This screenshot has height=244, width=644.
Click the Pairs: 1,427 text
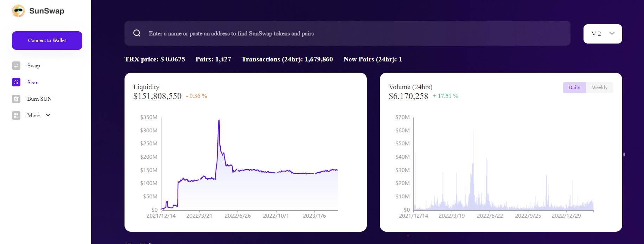pos(213,59)
